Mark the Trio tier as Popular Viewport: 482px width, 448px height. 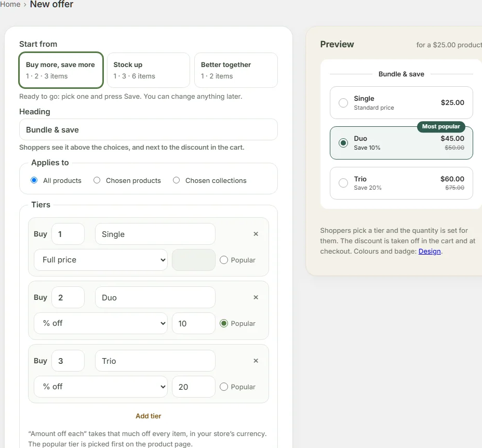pos(224,387)
